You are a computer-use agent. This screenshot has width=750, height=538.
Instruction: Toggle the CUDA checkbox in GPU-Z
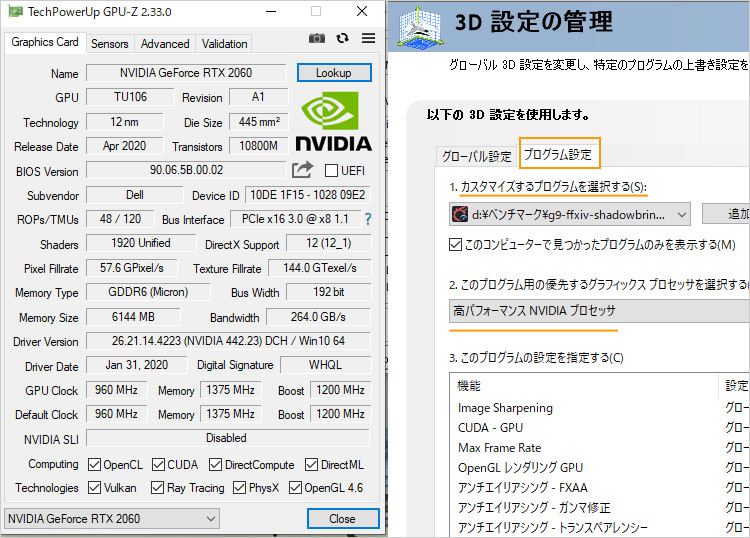(158, 464)
